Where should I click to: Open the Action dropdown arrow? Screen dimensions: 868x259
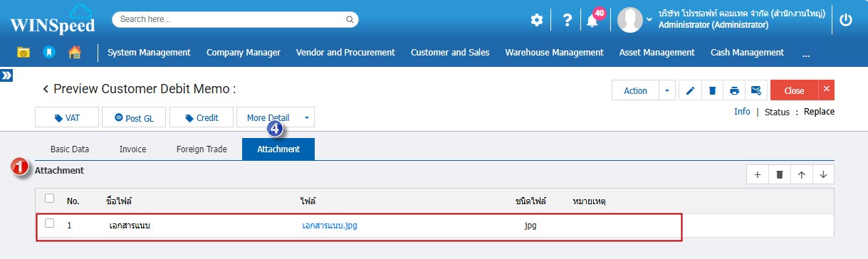pyautogui.click(x=667, y=90)
